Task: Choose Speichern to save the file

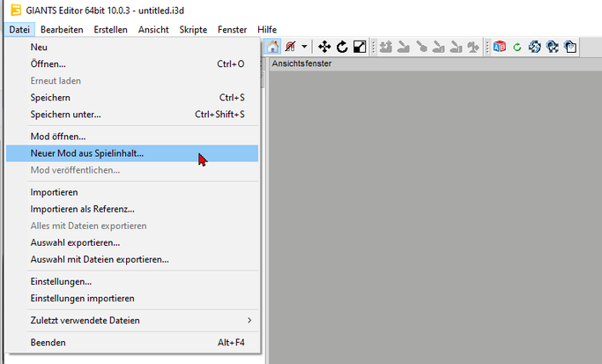Action: point(132,98)
